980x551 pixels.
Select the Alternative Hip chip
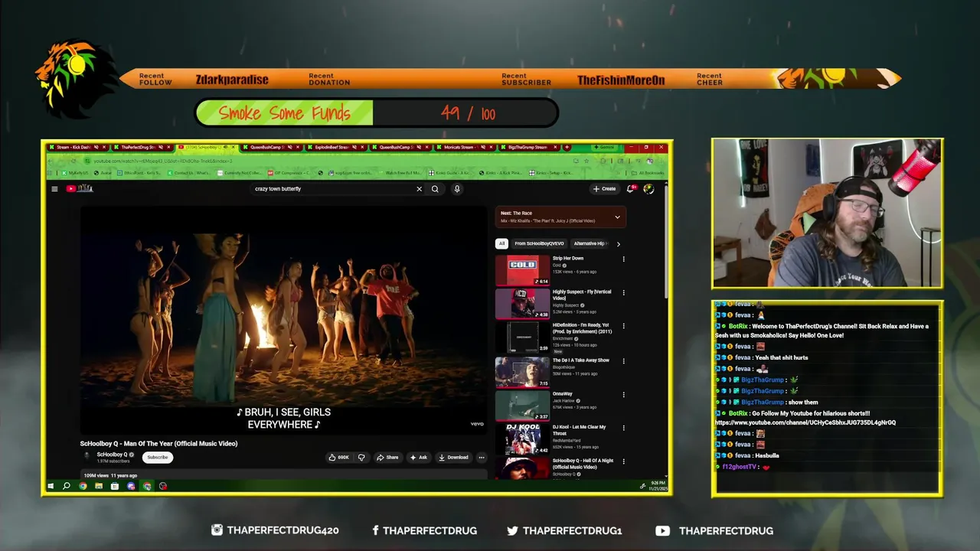[x=590, y=244]
